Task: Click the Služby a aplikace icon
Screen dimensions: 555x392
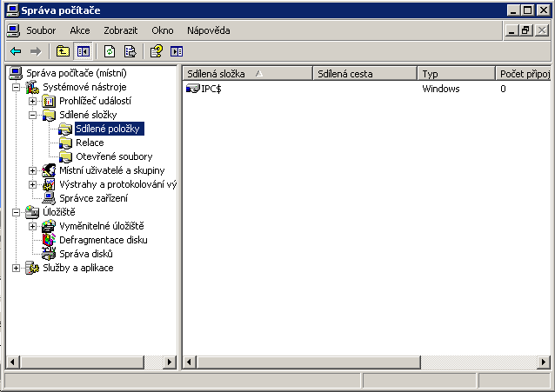Action: coord(32,268)
